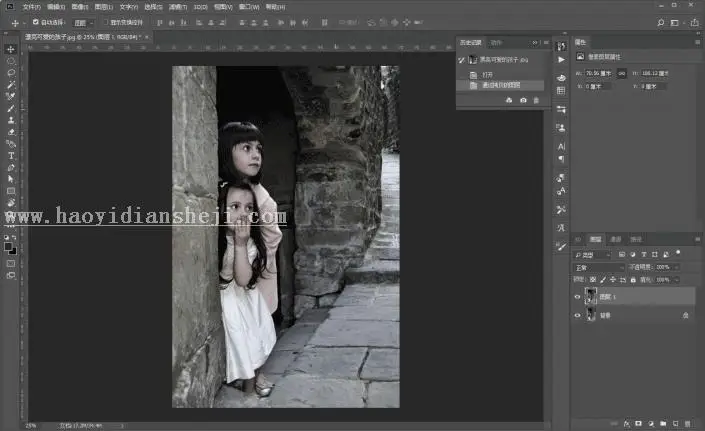This screenshot has width=705, height=431.
Task: Open the 滤镜(T) menu
Action: pos(178,7)
